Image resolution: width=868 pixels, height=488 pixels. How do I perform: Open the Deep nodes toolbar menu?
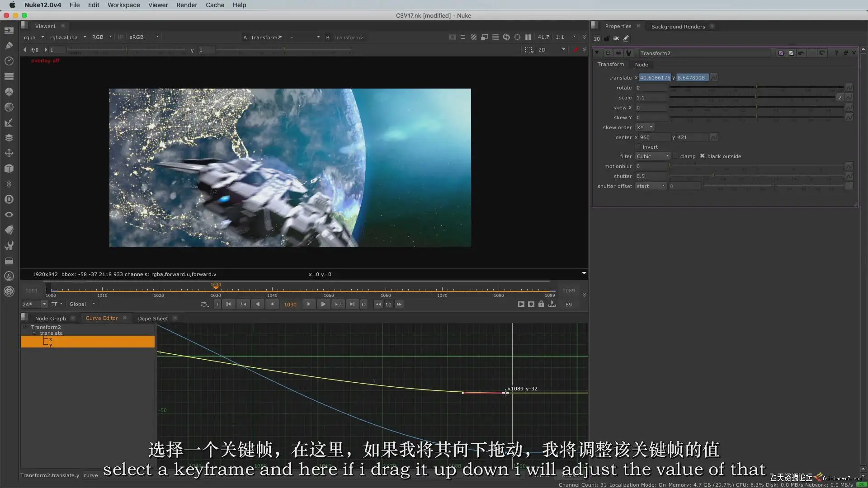coord(9,199)
